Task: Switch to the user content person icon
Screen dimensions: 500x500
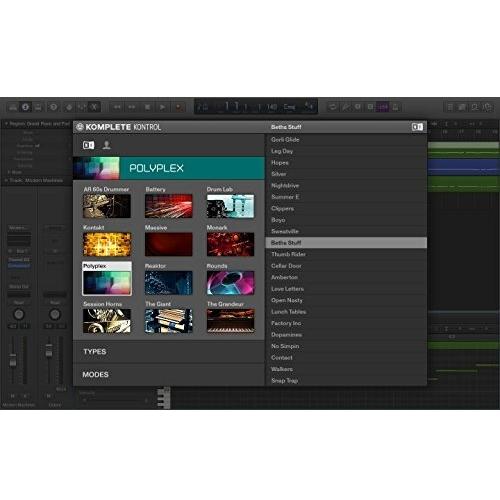Action: coord(106,145)
